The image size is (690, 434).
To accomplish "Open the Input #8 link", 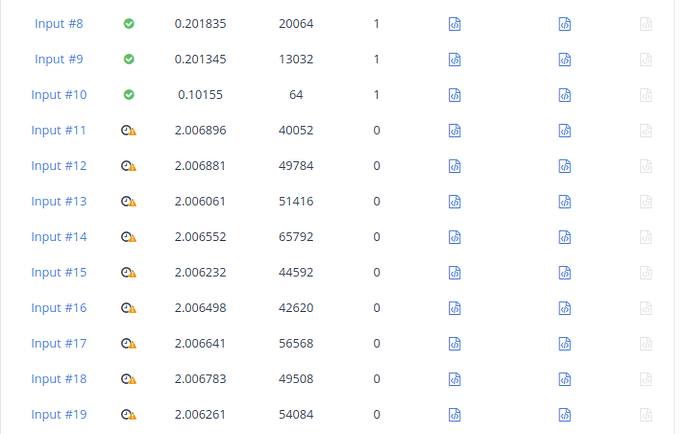I will 59,24.
